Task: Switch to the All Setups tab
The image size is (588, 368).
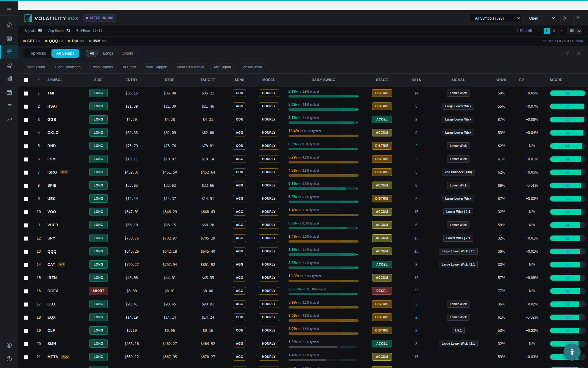Action: (65, 53)
